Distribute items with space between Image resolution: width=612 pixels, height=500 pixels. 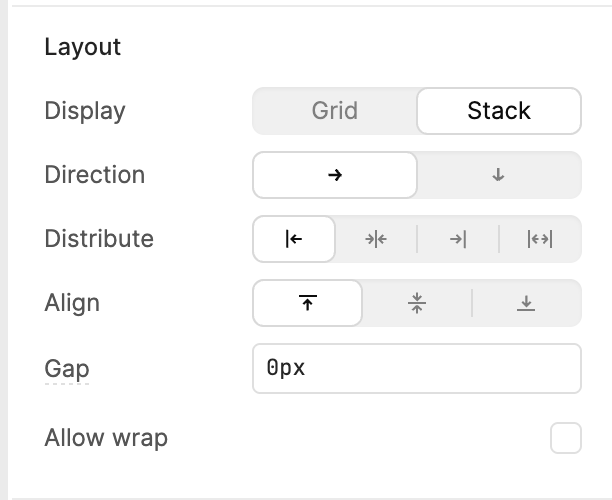[x=539, y=239]
